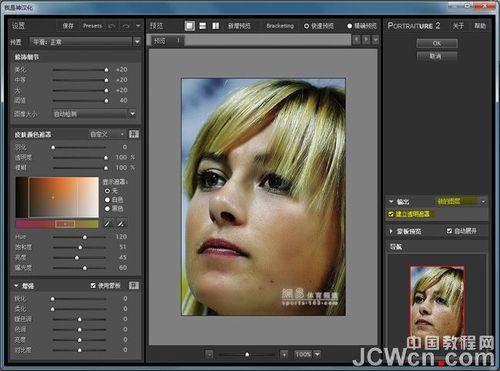Select the 黑色 show-mask radio option

coord(107,209)
